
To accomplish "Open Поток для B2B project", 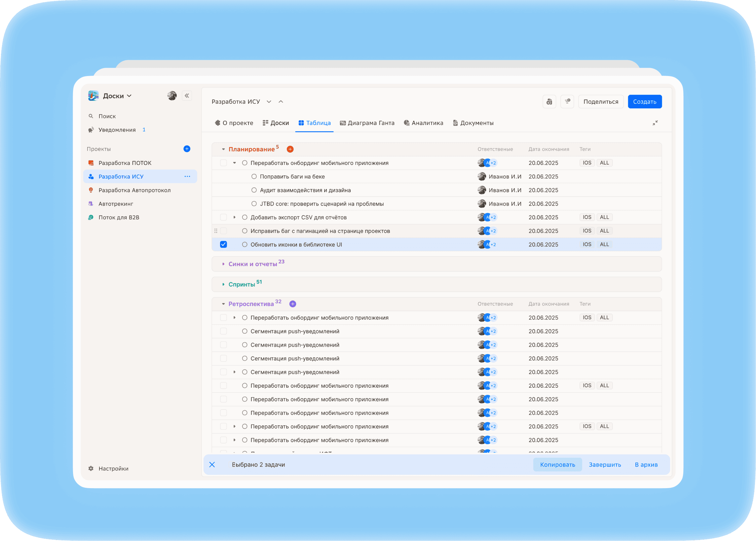I will pos(140,217).
